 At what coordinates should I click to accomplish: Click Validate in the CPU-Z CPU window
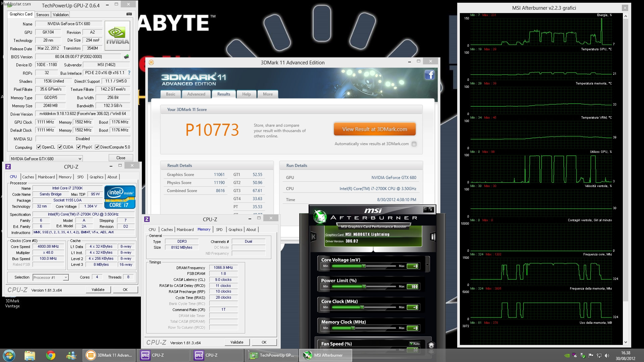tap(98, 290)
